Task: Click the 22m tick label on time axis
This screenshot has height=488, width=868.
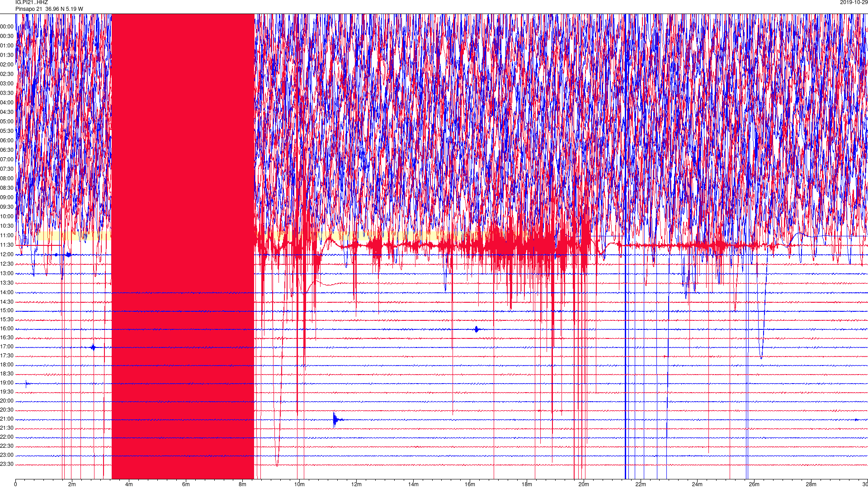Action: tap(641, 484)
